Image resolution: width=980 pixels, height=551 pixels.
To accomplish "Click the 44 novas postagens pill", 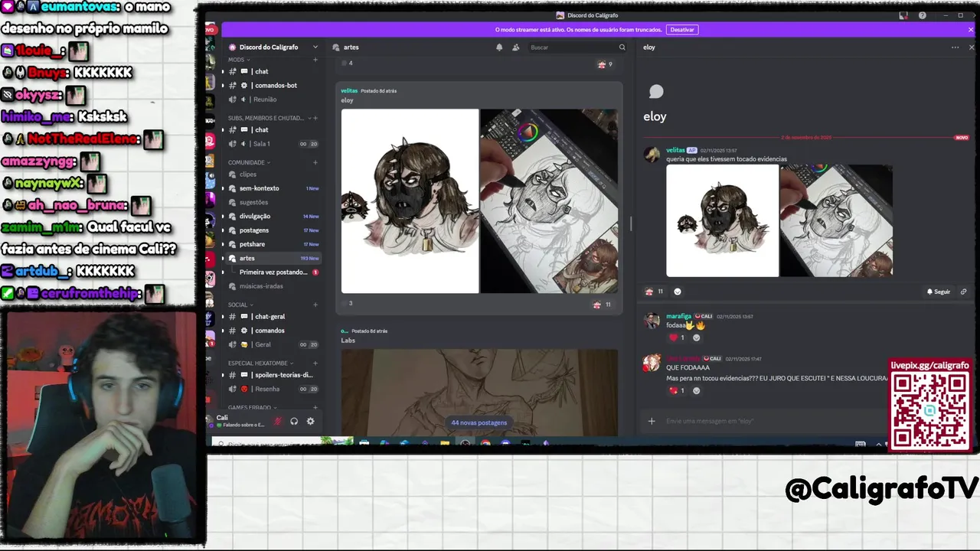I will 479,422.
